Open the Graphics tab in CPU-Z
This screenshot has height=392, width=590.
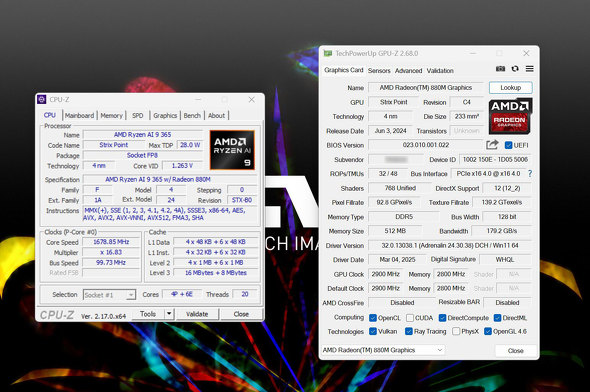(165, 115)
